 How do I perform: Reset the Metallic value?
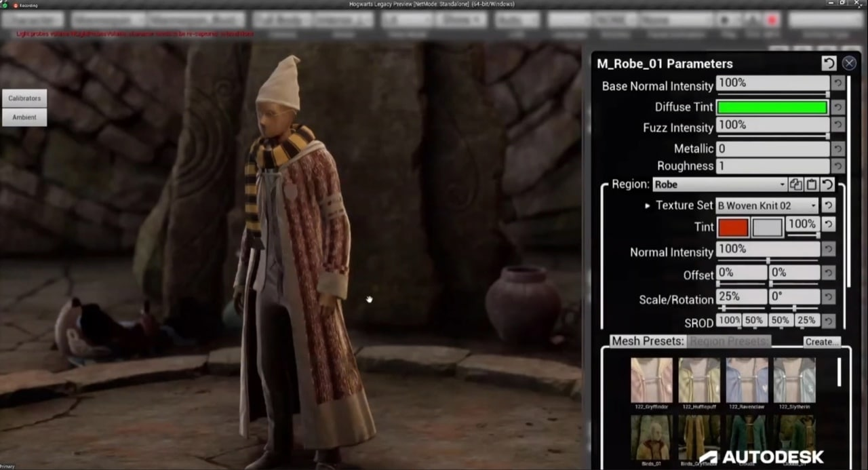(838, 149)
